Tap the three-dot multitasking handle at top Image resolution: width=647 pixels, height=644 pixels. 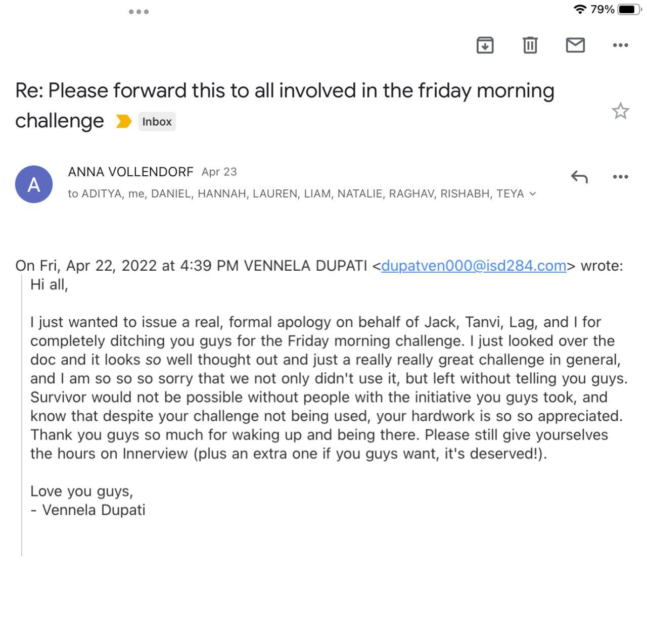tap(138, 12)
